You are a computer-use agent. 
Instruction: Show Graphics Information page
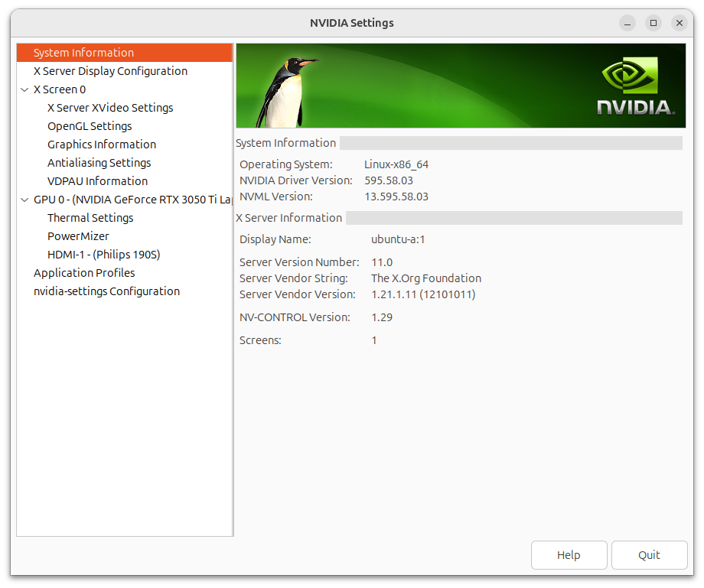[x=102, y=145]
